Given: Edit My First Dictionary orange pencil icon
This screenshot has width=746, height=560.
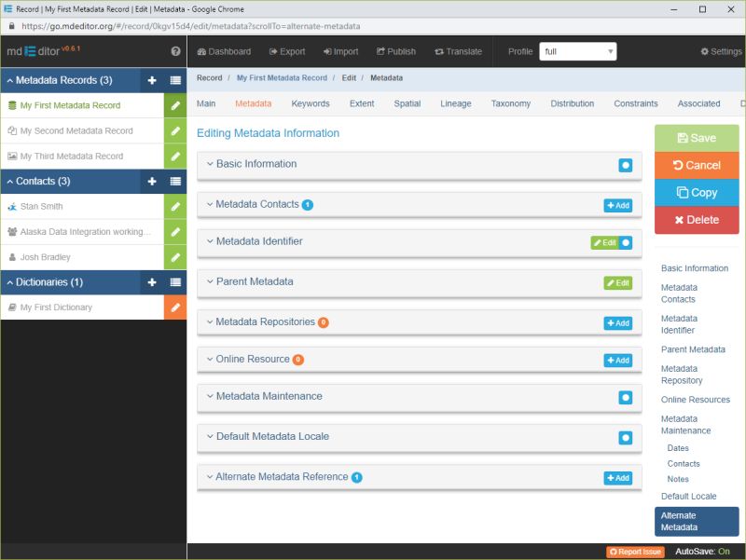Looking at the screenshot, I should coord(175,307).
